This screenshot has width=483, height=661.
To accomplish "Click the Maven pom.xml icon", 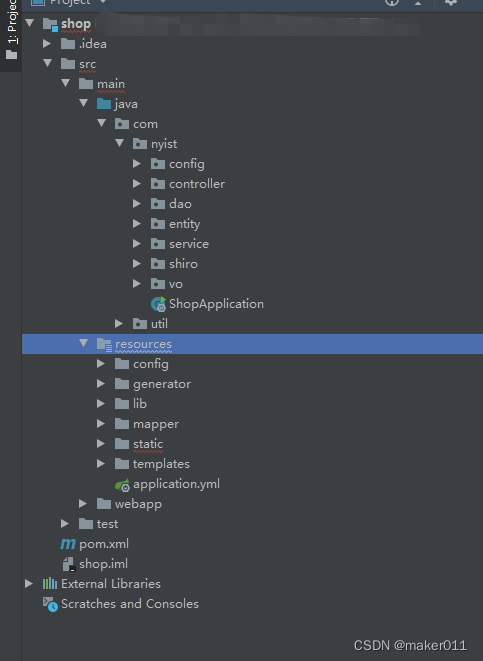I will point(68,544).
